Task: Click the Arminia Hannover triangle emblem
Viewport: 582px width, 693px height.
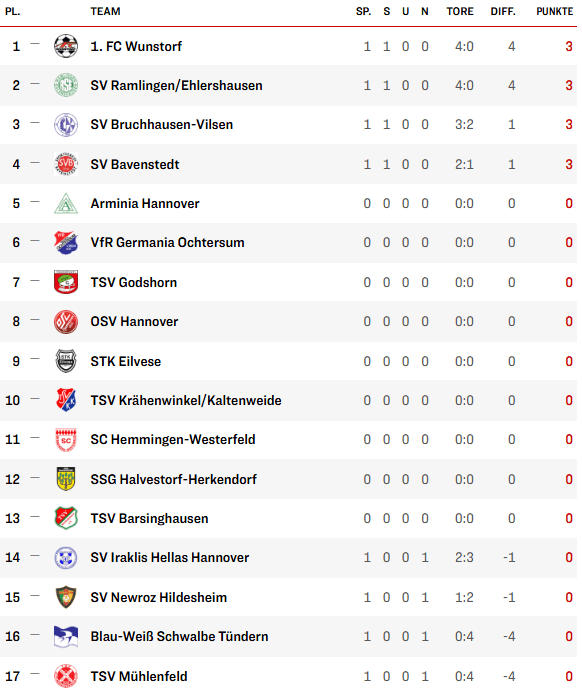Action: click(x=66, y=203)
